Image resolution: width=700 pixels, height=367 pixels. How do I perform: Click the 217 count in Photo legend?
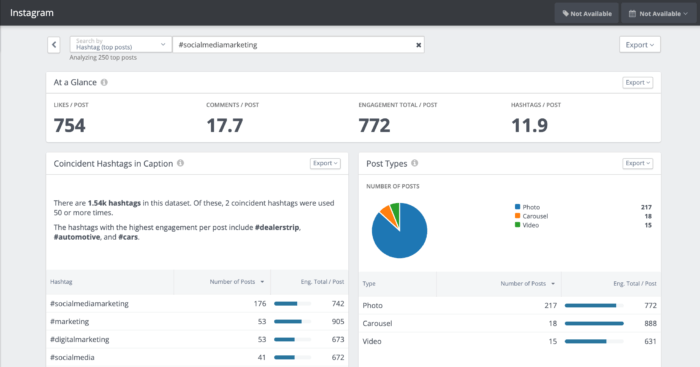646,207
